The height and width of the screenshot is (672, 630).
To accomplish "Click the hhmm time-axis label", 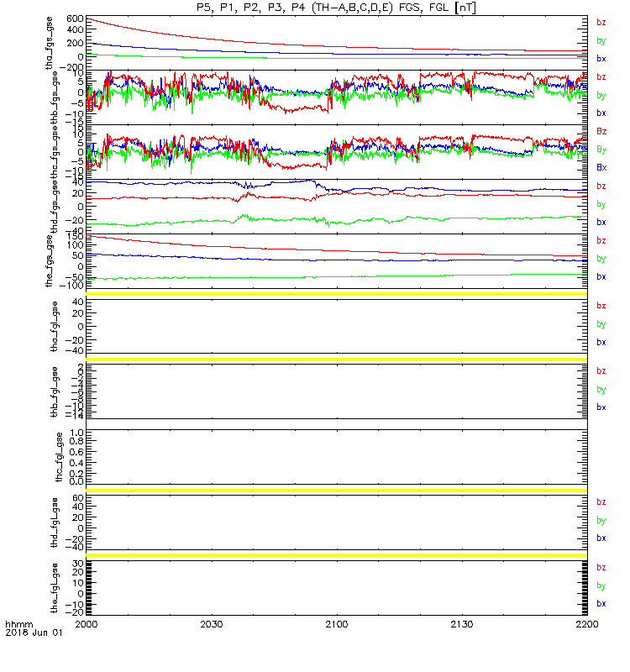I will pyautogui.click(x=18, y=624).
